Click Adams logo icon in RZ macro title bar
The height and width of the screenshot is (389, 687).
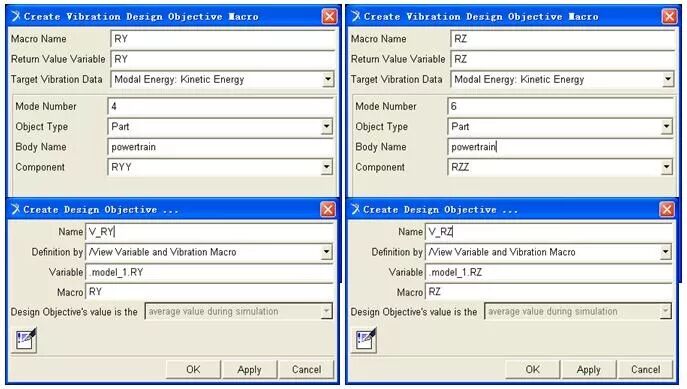356,16
